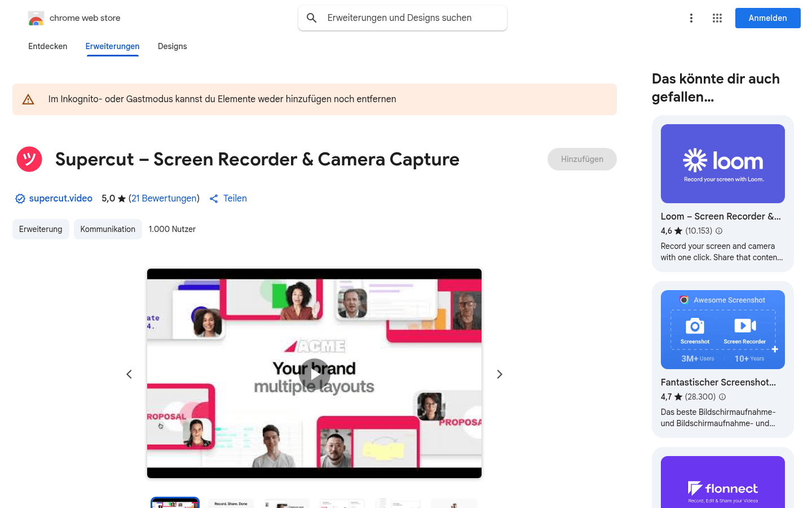The width and height of the screenshot is (812, 508).
Task: Select the 'Record. Share. Done' thumbnail
Action: (231, 503)
